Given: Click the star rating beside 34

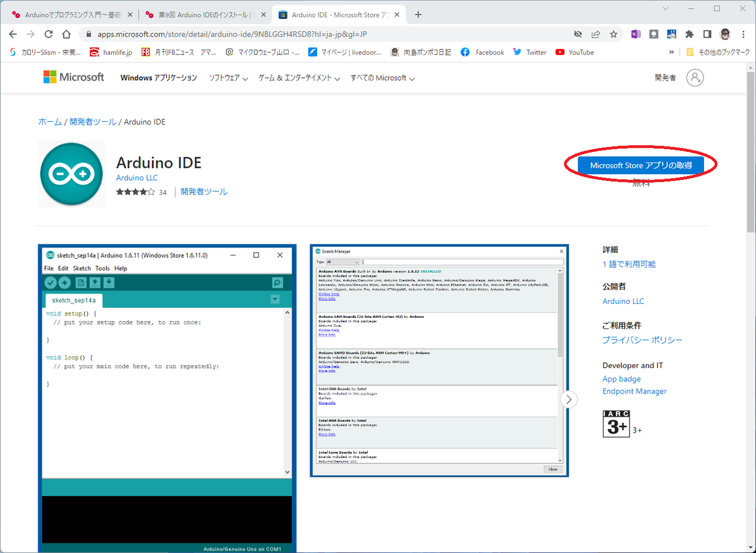Looking at the screenshot, I should pos(135,192).
